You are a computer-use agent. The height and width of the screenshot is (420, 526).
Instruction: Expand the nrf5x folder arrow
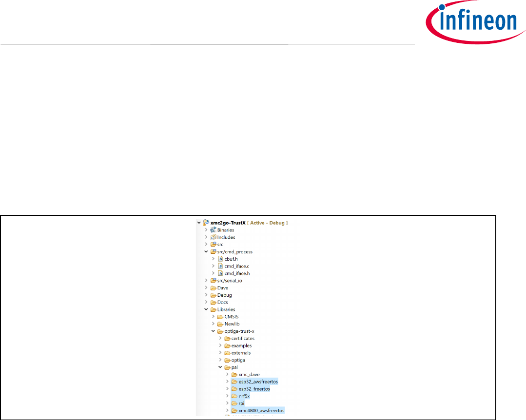click(x=227, y=396)
